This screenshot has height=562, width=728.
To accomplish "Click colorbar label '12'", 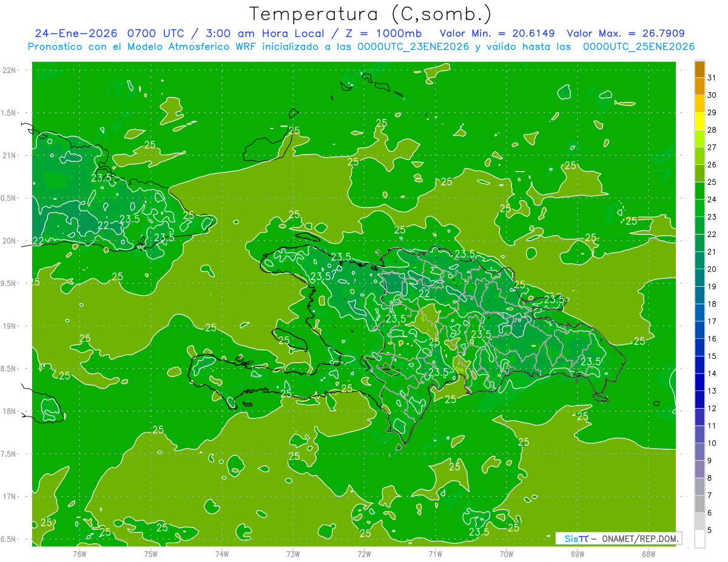I will [x=712, y=409].
